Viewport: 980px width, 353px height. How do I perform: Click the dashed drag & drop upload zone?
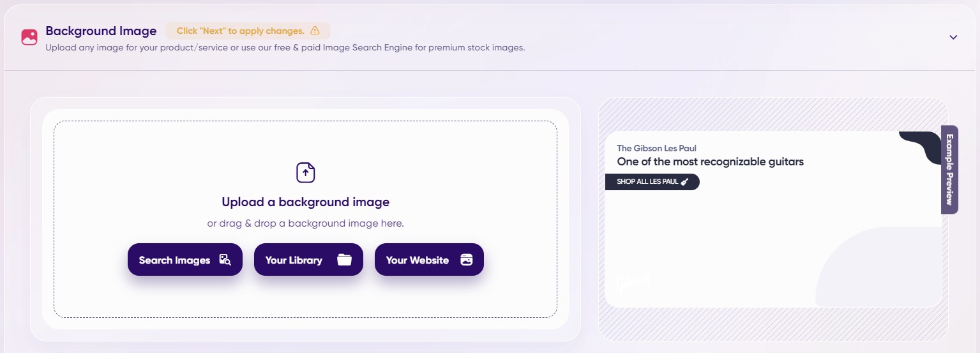click(305, 294)
